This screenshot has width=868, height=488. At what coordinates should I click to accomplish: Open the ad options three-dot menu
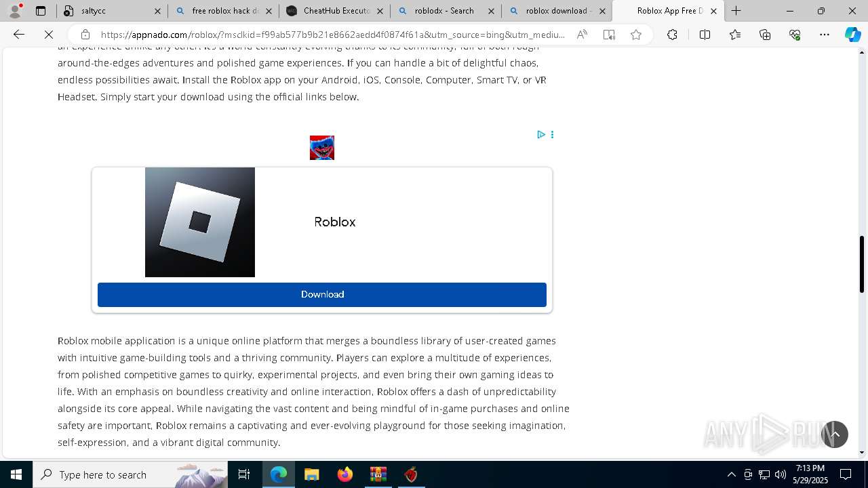[552, 134]
